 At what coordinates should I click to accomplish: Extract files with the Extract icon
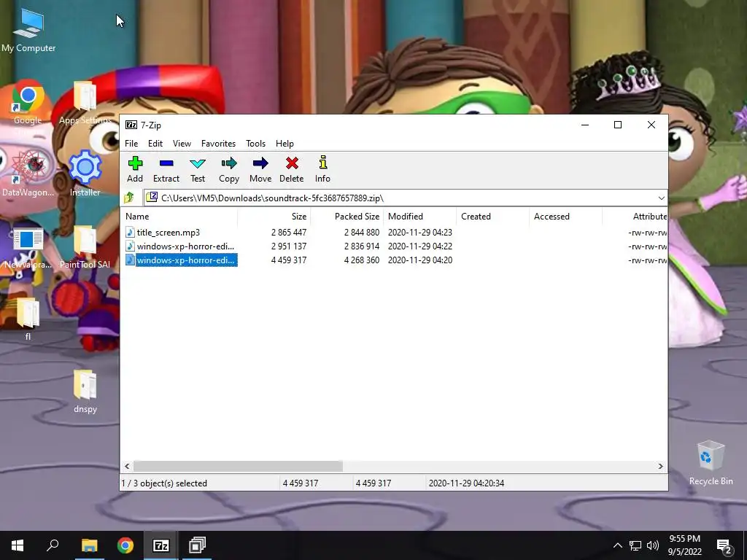166,163
